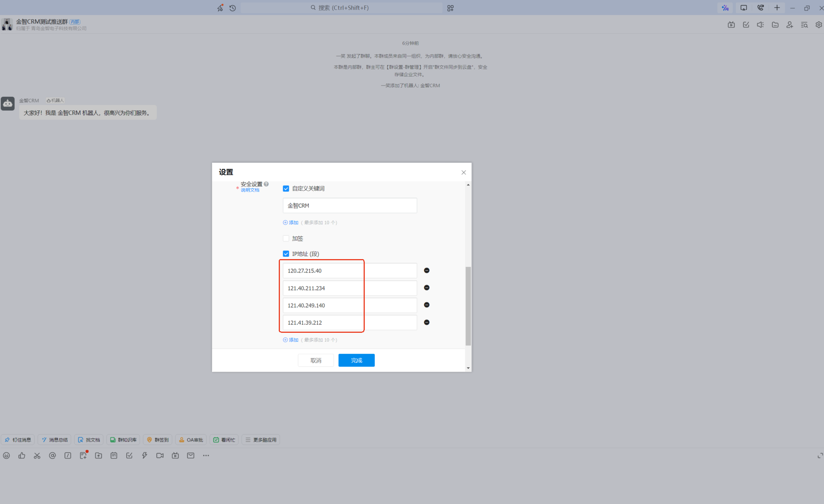
Task: Select the scissors screenshot tool
Action: point(37,455)
